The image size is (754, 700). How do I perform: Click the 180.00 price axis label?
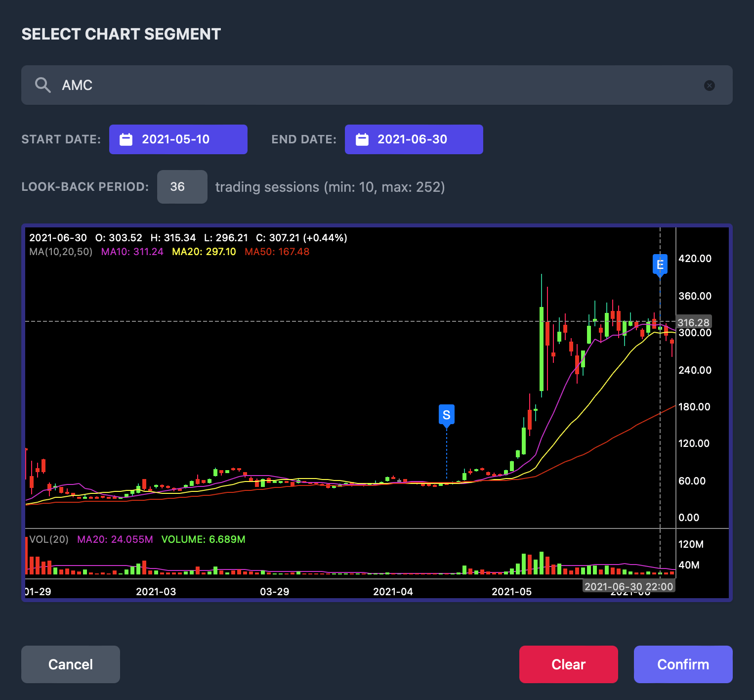(x=694, y=407)
